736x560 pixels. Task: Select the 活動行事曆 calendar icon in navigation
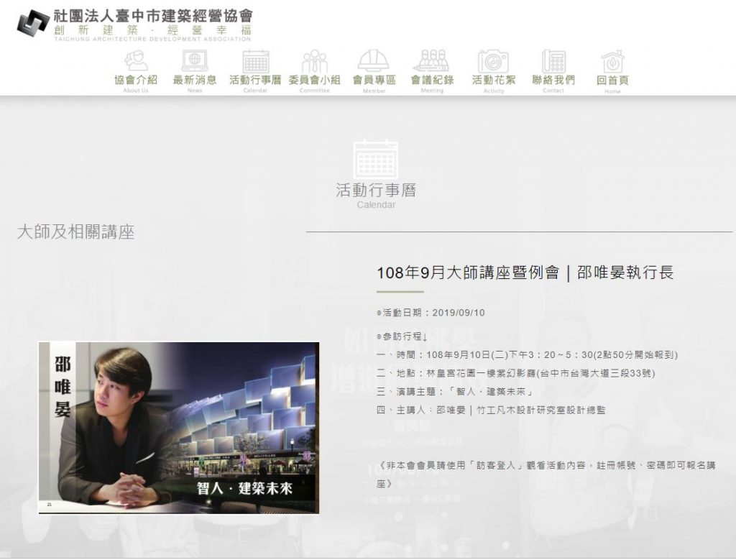click(255, 61)
